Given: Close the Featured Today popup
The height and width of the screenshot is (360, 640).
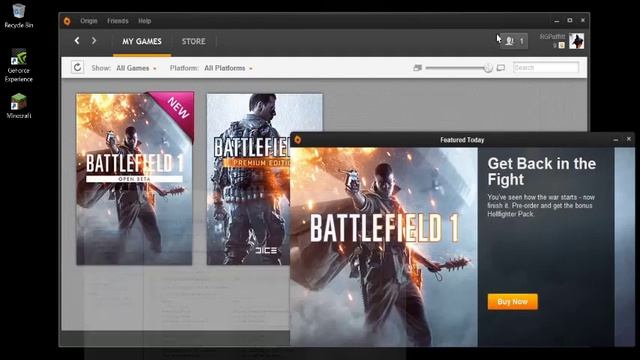Looking at the screenshot, I should coord(629,139).
